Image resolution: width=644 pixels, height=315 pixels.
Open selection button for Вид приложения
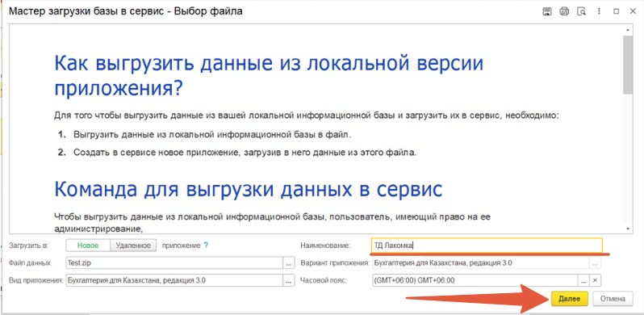tap(289, 280)
